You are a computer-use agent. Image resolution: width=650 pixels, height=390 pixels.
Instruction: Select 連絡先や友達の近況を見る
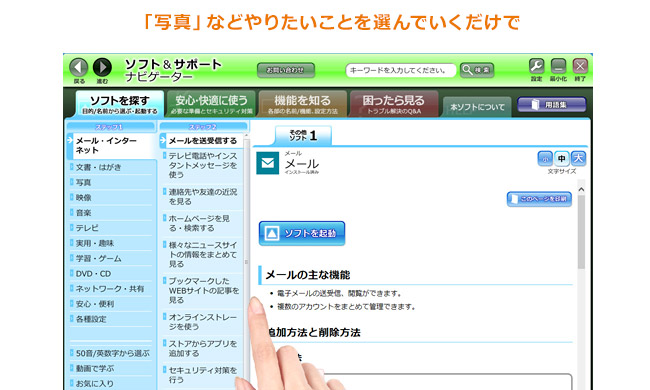click(x=201, y=197)
